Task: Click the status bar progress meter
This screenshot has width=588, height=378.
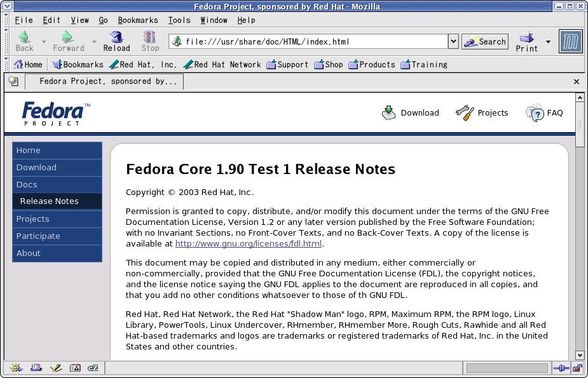Action: point(507,368)
